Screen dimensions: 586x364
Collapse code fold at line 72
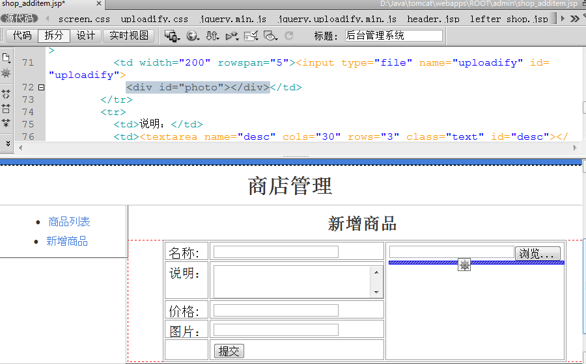click(41, 87)
